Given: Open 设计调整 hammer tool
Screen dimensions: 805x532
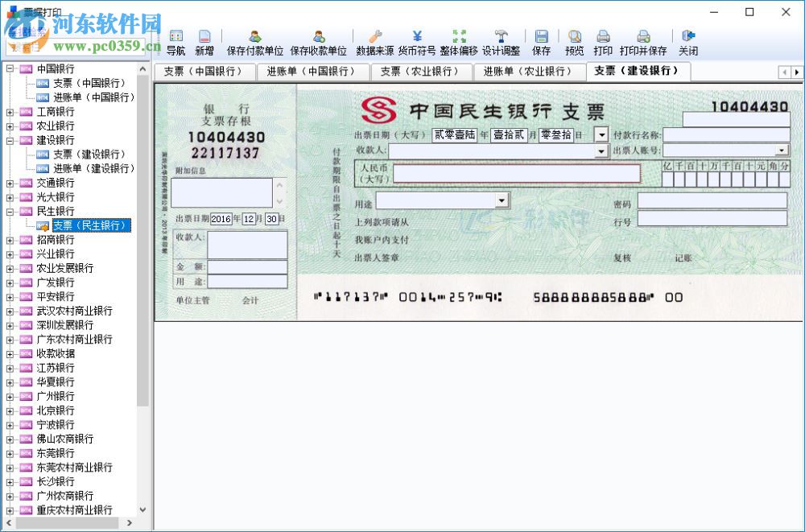Looking at the screenshot, I should 501,43.
